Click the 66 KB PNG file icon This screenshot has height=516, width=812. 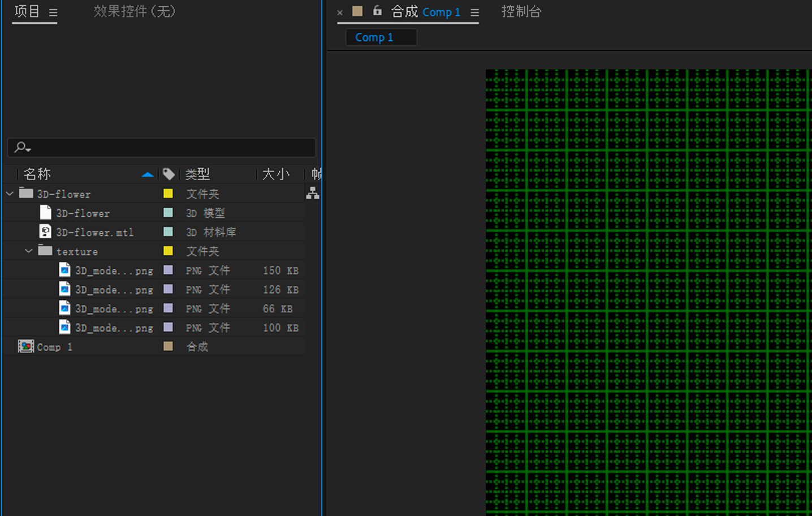65,308
